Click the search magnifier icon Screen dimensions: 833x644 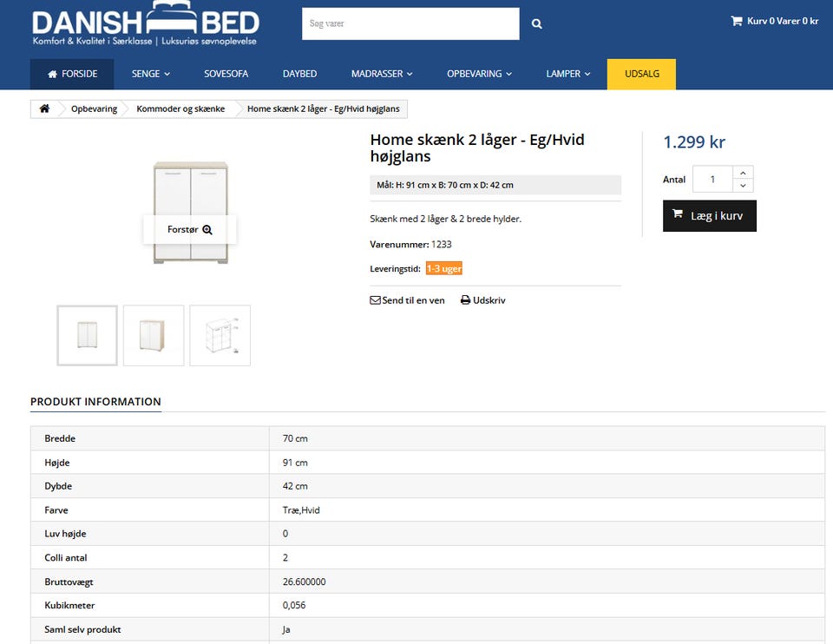click(x=536, y=24)
